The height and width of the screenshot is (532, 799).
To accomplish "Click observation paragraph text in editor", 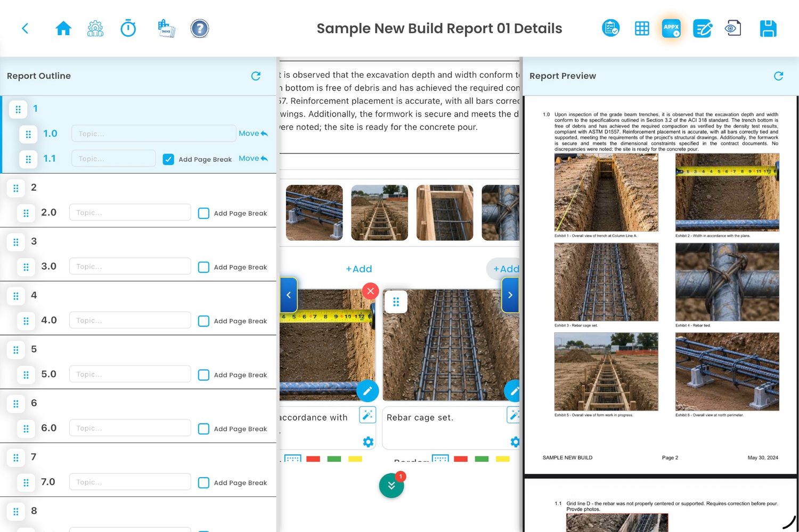I will point(399,101).
